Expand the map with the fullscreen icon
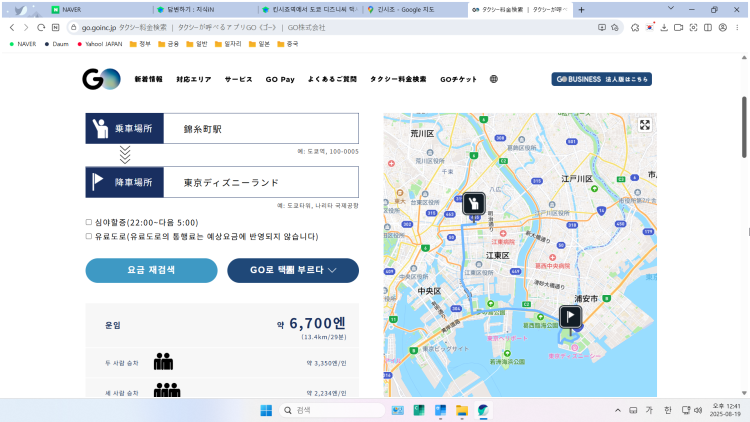Viewport: 750px width, 422px height. [x=645, y=125]
